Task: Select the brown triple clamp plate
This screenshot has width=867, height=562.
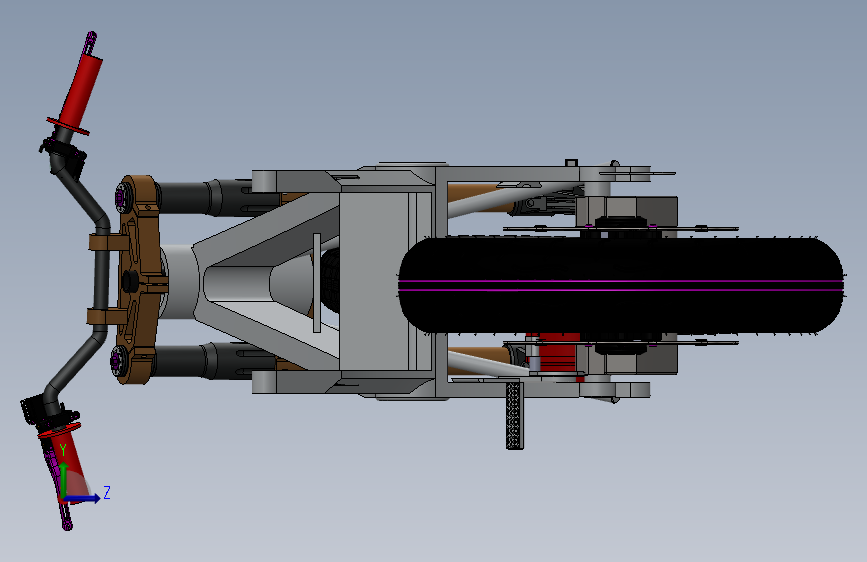Action: click(138, 279)
